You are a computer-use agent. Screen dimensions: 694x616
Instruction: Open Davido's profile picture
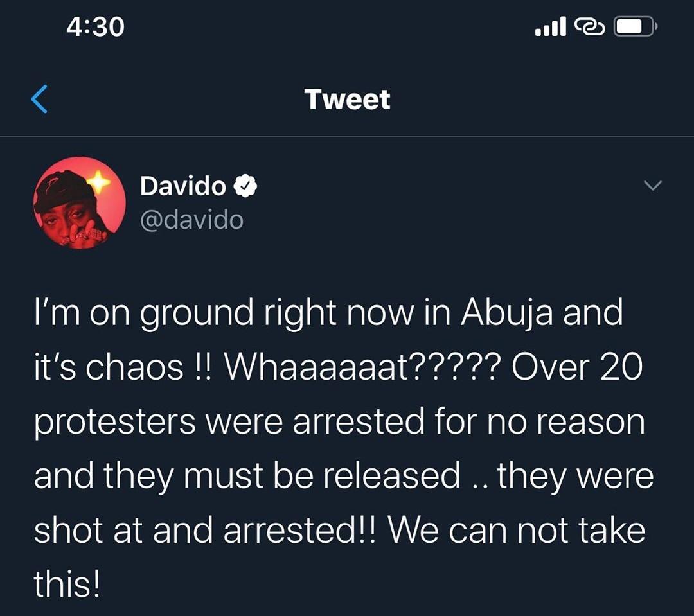pyautogui.click(x=79, y=203)
